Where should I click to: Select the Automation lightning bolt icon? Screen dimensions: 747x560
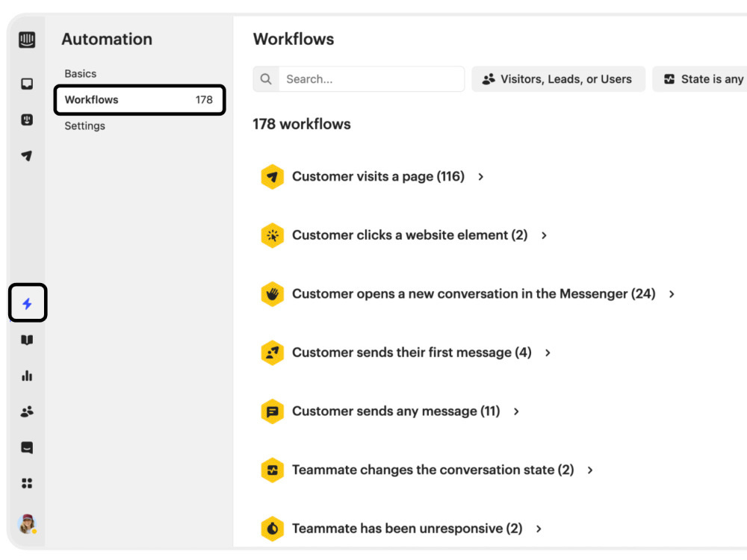point(27,303)
